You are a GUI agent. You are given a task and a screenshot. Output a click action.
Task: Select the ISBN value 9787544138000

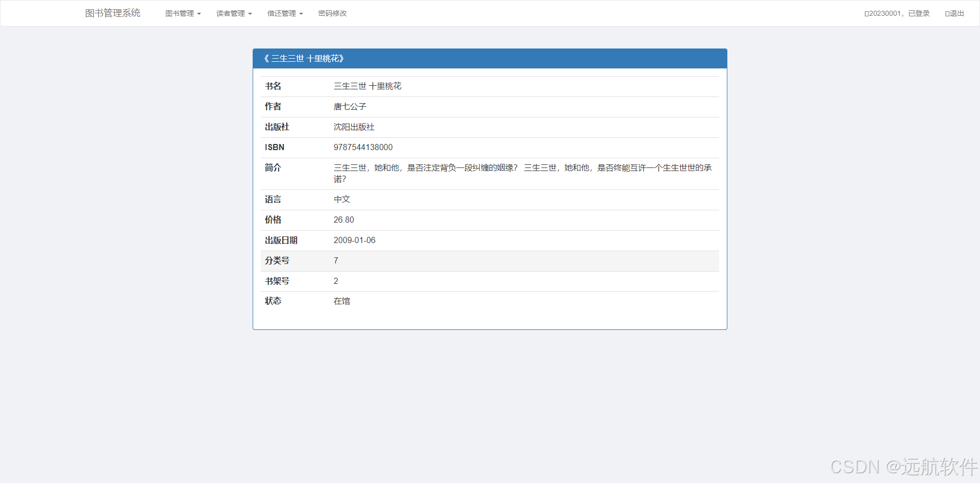click(x=363, y=148)
